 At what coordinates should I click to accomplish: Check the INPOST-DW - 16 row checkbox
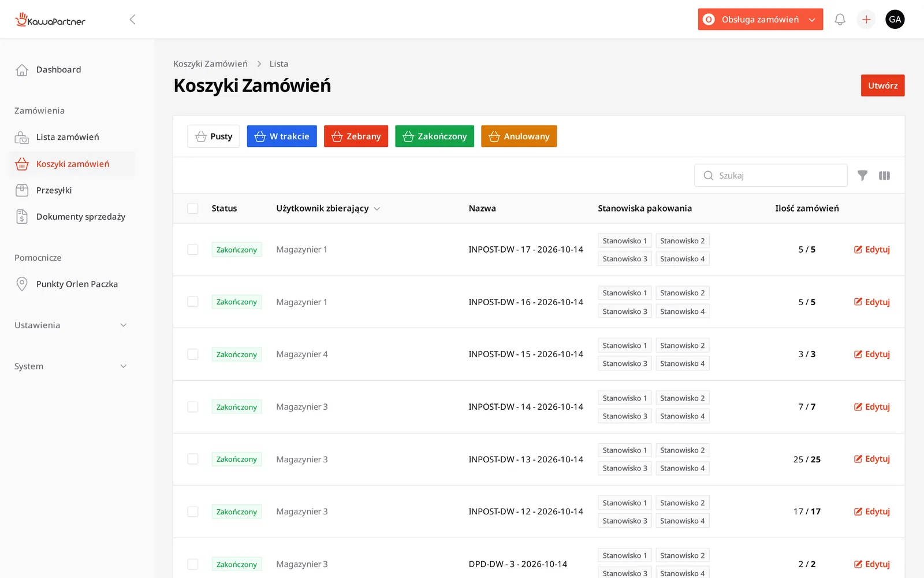pos(193,302)
